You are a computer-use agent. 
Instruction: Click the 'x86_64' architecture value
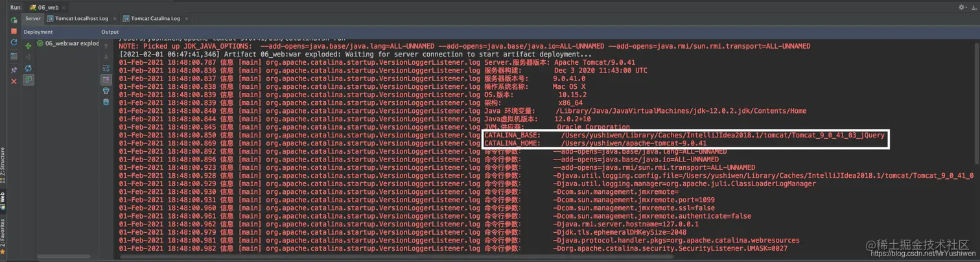coord(570,102)
